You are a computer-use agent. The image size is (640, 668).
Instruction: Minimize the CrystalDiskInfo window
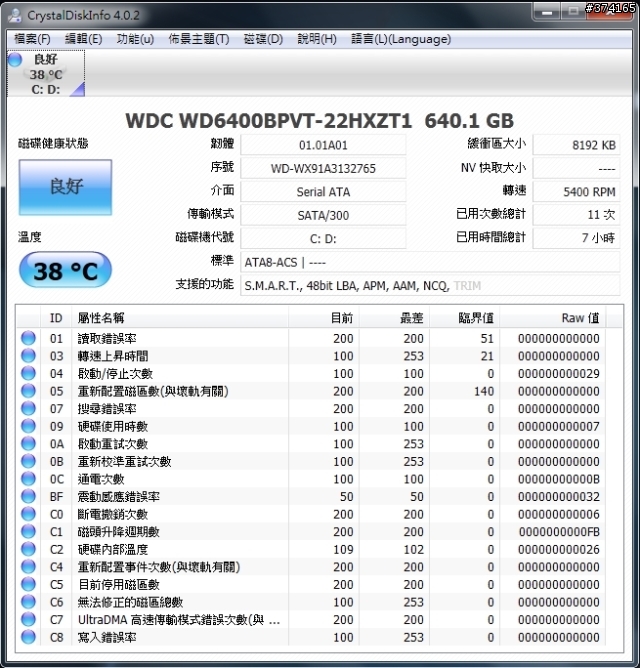click(x=547, y=12)
